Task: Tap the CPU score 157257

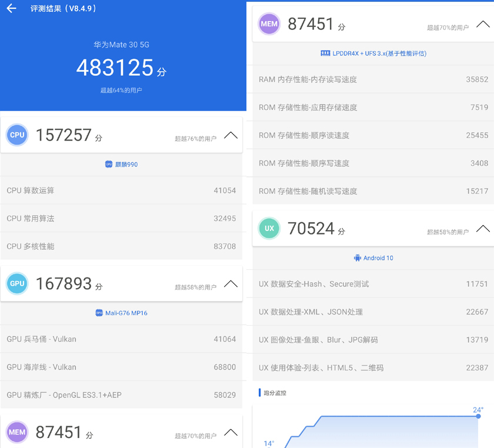Action: pos(64,135)
